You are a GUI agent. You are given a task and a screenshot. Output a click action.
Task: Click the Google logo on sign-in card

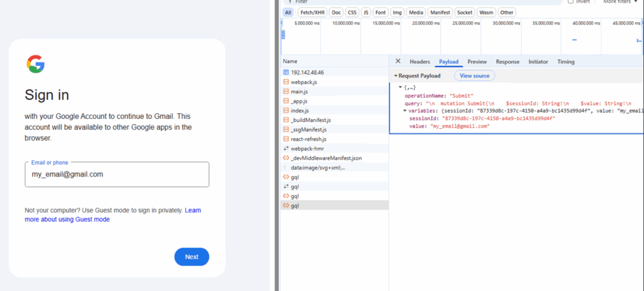pyautogui.click(x=36, y=64)
